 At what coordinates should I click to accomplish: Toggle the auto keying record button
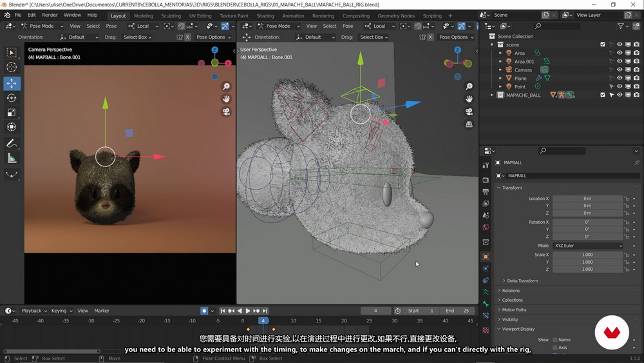(204, 311)
